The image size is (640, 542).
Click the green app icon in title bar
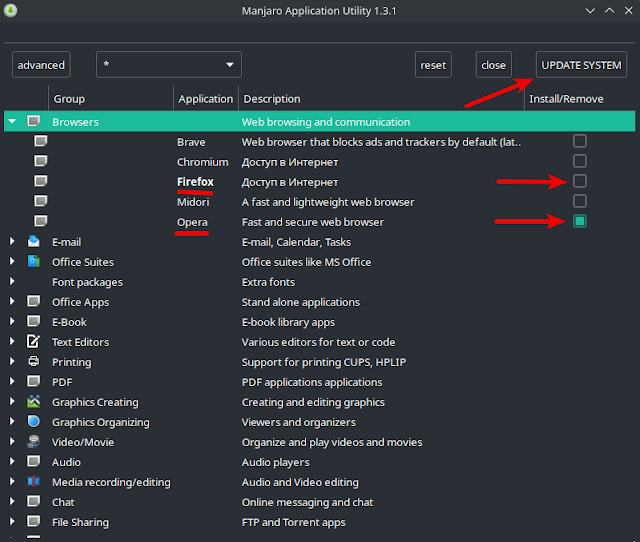[11, 10]
